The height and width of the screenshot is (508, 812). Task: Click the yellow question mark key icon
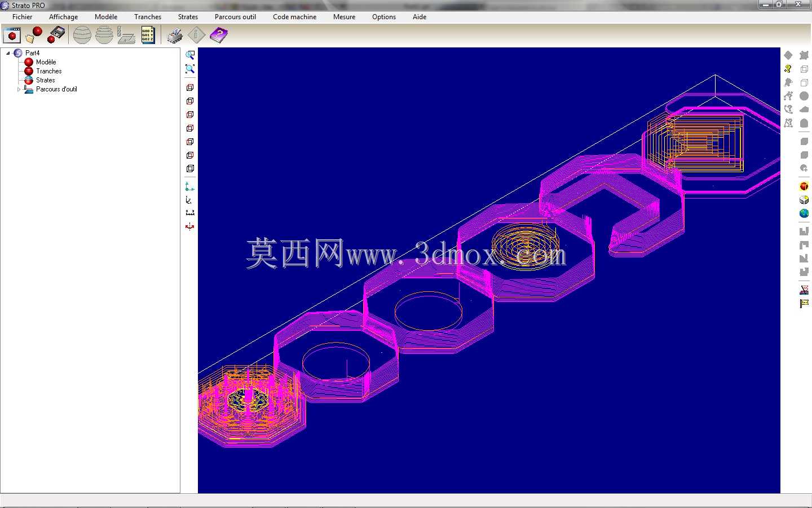[x=788, y=69]
